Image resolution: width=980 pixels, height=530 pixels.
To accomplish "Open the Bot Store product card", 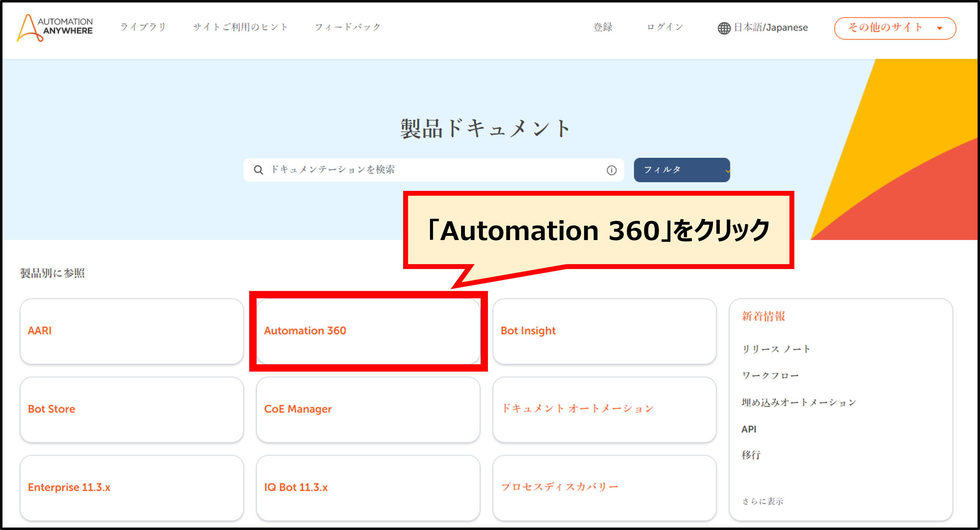I will point(132,410).
